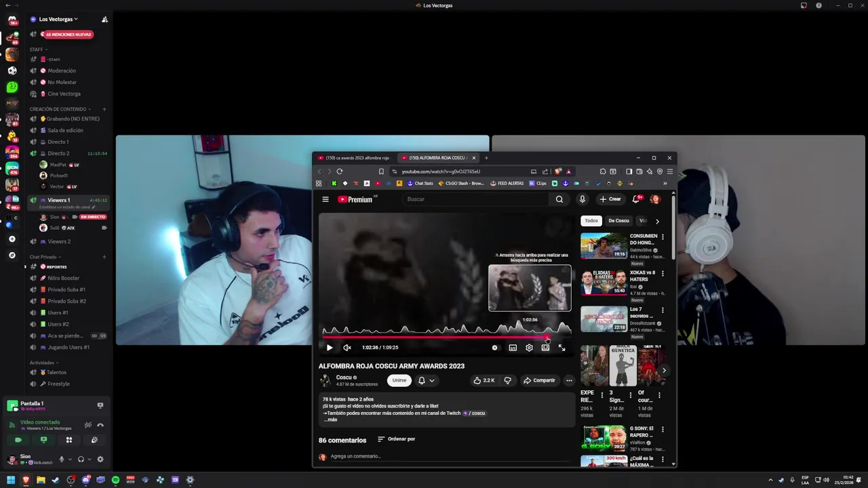Mute the Discord microphone
Screen dimensions: 868x488
[61, 459]
